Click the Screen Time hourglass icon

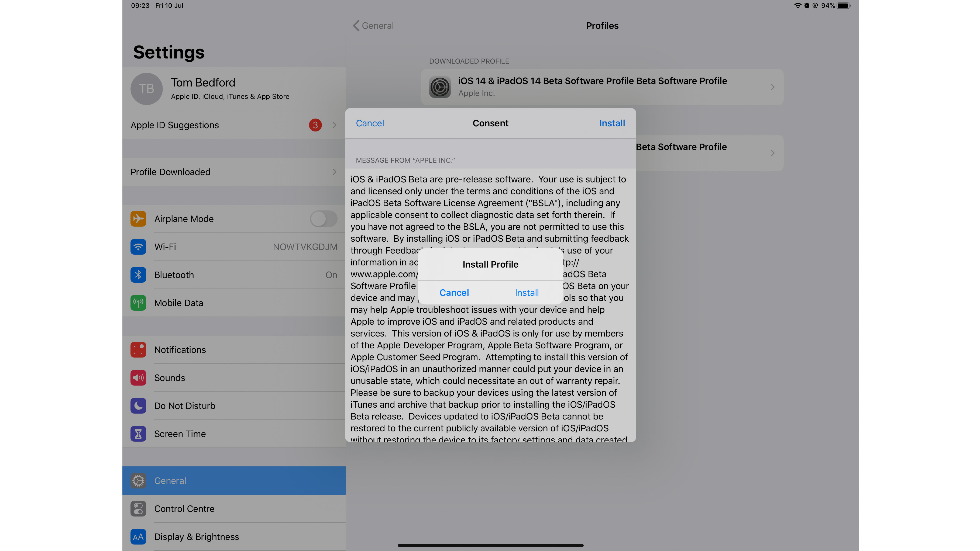[138, 434]
